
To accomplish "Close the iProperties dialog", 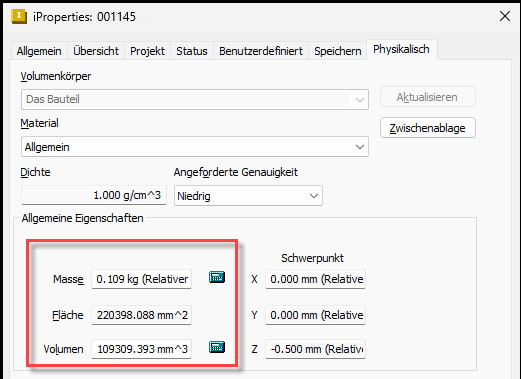I will tap(505, 16).
